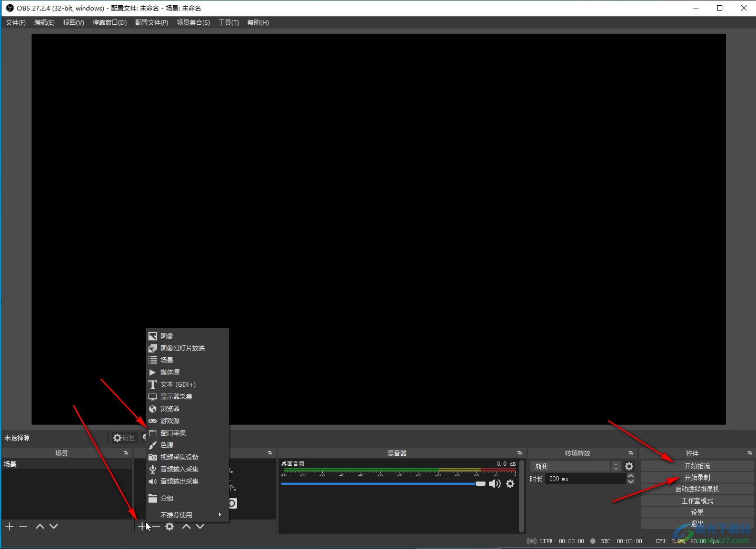756x549 pixels.
Task: Click the audio mixer vertical scrollbar
Action: point(522,496)
